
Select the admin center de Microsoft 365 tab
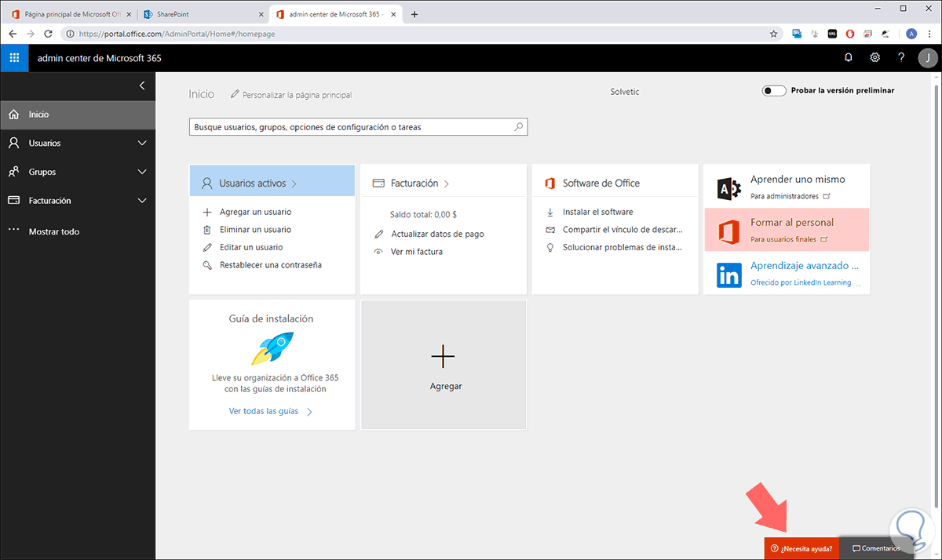coord(336,14)
